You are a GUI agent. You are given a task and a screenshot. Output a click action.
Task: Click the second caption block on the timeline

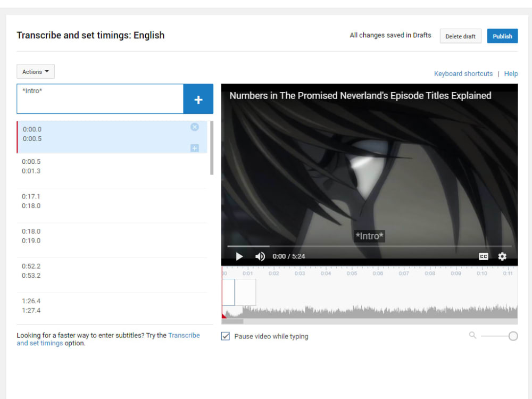(x=245, y=292)
